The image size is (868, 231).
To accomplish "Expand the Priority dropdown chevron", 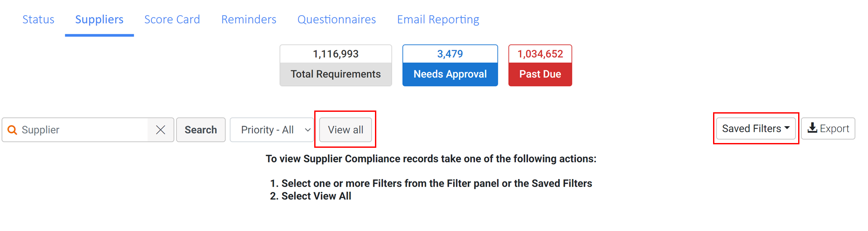I will point(307,130).
